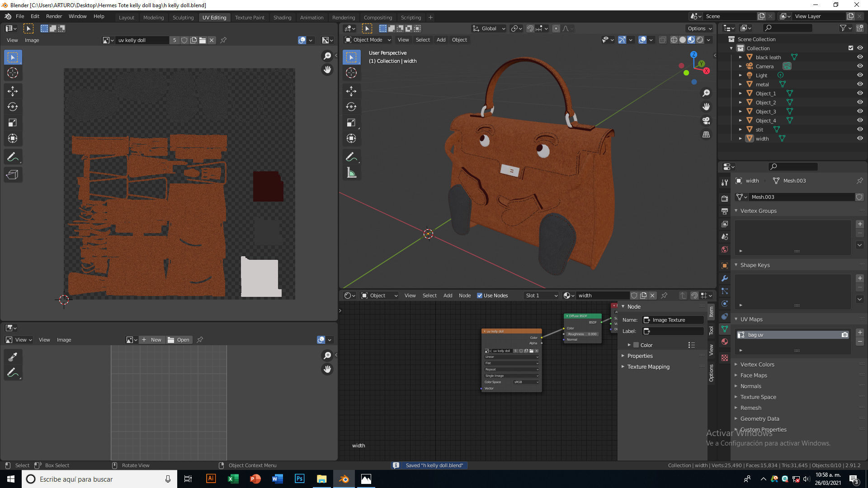Hide the width object in outliner
Image resolution: width=868 pixels, height=488 pixels.
(860, 138)
